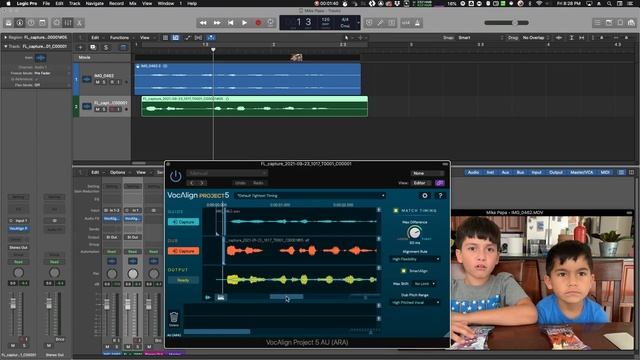
Task: Open the plugin View Editor dropdown
Action: tap(422, 183)
